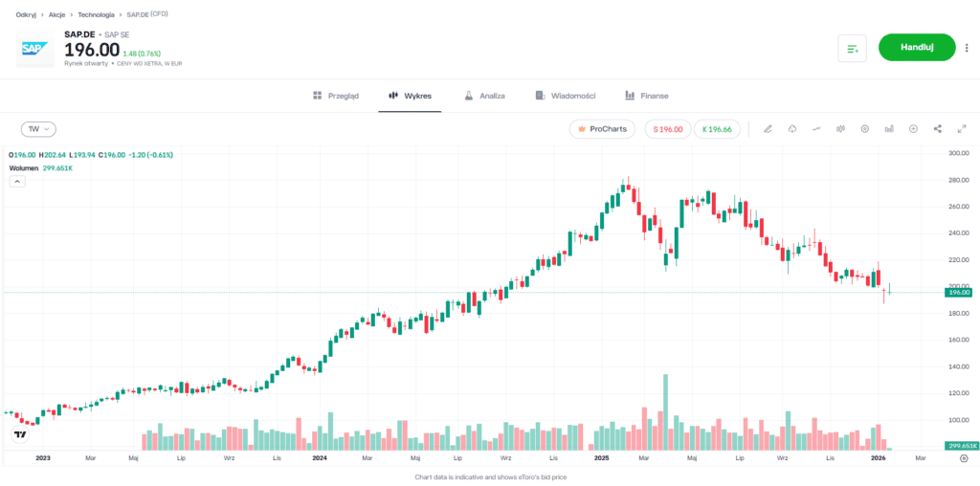The height and width of the screenshot is (486, 980).
Task: Click the candlestick chart type icon
Action: 840,129
